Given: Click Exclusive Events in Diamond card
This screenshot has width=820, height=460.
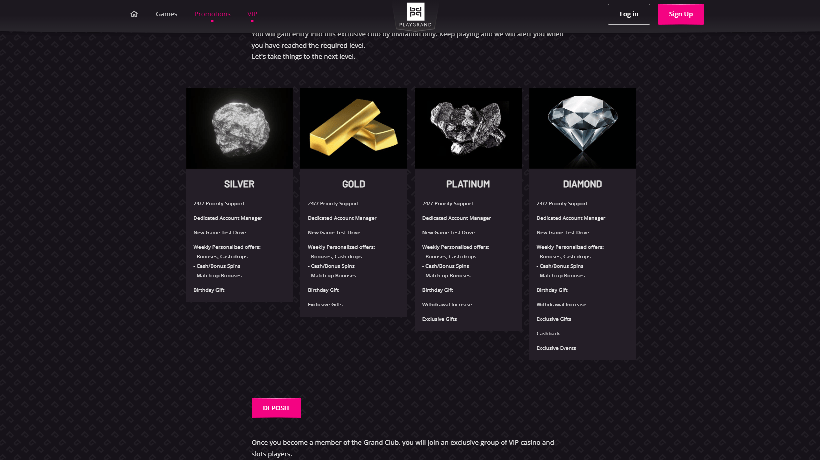Looking at the screenshot, I should (x=556, y=348).
